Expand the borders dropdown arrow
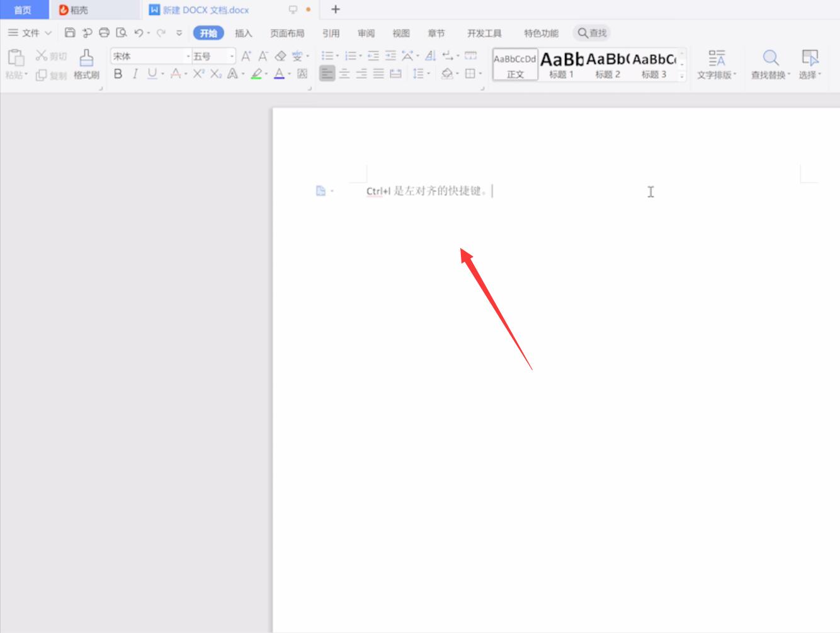 point(480,74)
